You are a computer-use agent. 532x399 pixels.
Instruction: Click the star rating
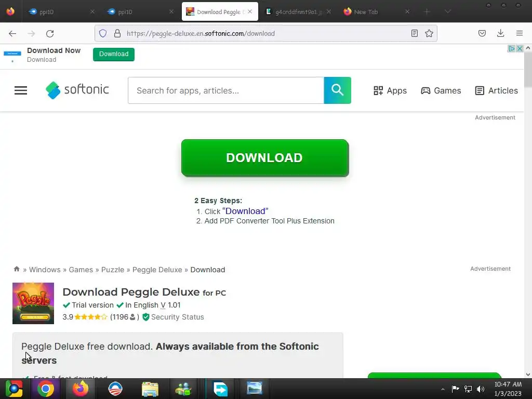(x=90, y=317)
